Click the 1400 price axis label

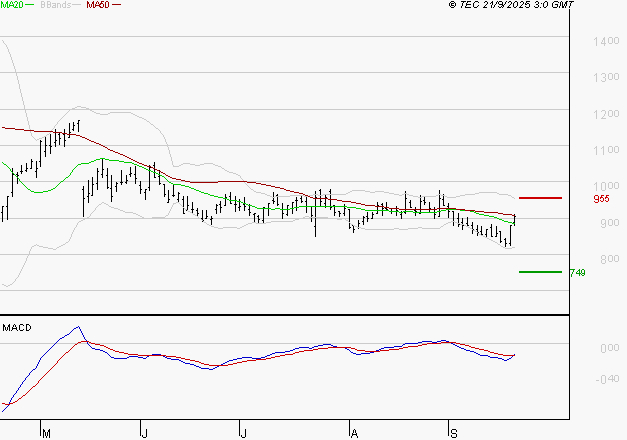[x=606, y=42]
